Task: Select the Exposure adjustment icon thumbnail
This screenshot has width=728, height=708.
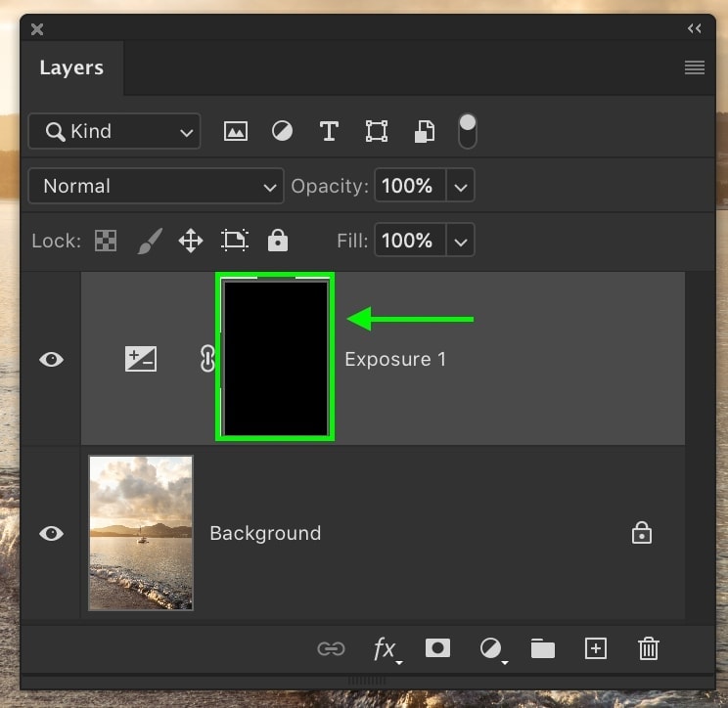Action: (141, 359)
